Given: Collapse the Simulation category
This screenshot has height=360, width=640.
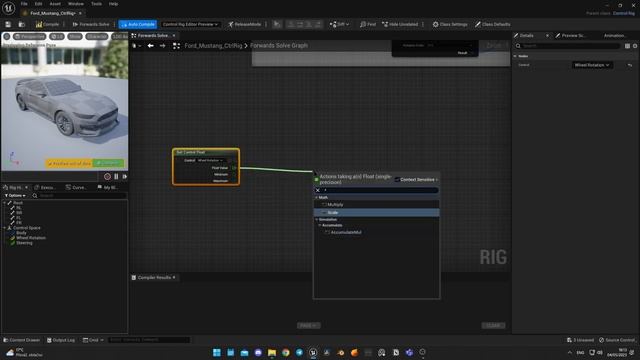Looking at the screenshot, I should 316,220.
